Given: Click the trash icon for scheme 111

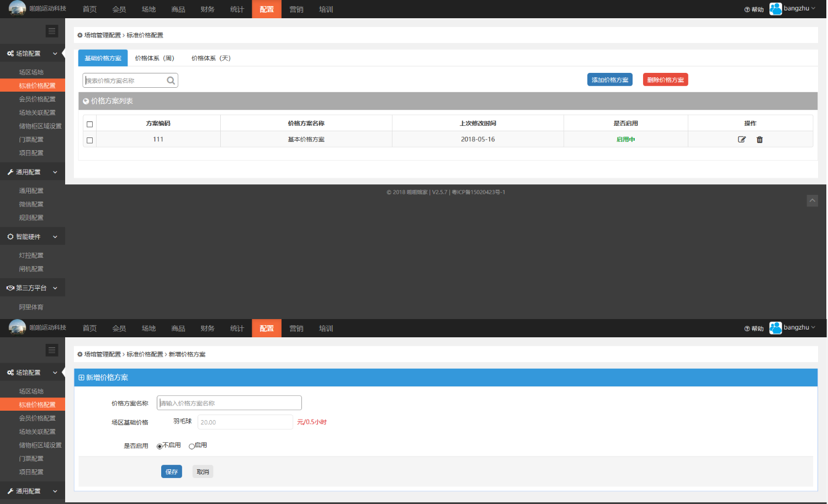Looking at the screenshot, I should pyautogui.click(x=760, y=140).
